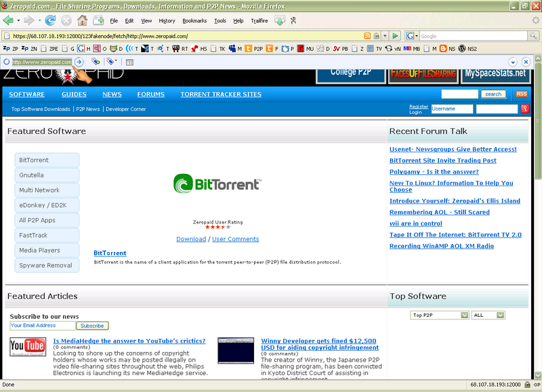Click the Register link
Viewport: 542px width, 392px height.
point(419,107)
